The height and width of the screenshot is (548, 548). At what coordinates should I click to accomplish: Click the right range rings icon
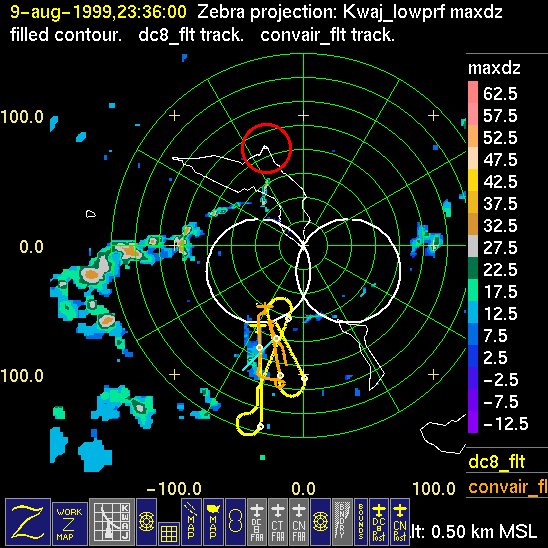(320, 522)
